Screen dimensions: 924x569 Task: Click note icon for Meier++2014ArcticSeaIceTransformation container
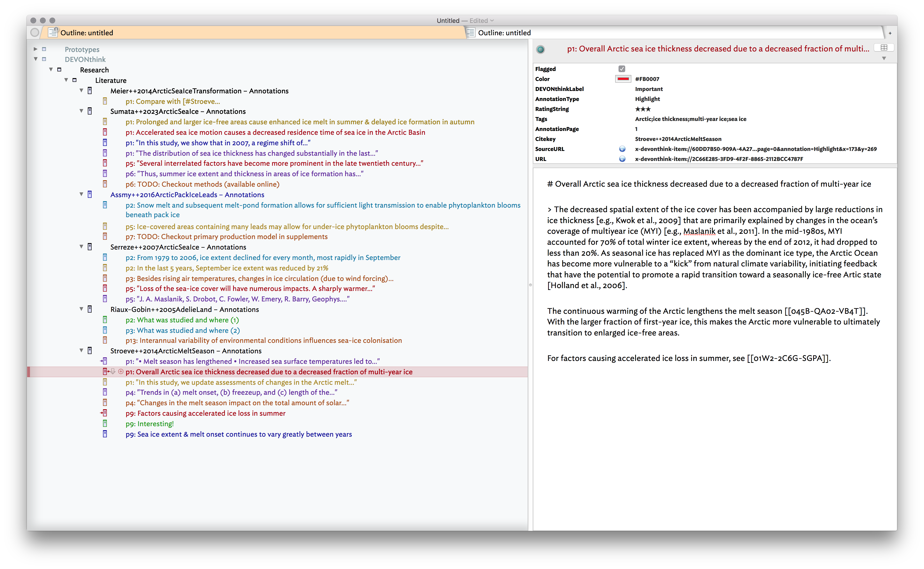click(x=89, y=91)
